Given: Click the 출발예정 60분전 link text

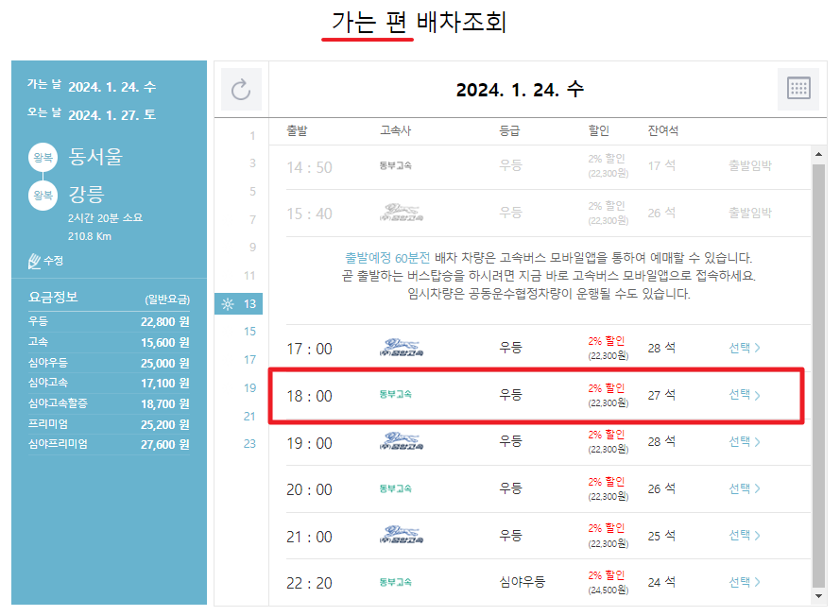Looking at the screenshot, I should [x=387, y=258].
